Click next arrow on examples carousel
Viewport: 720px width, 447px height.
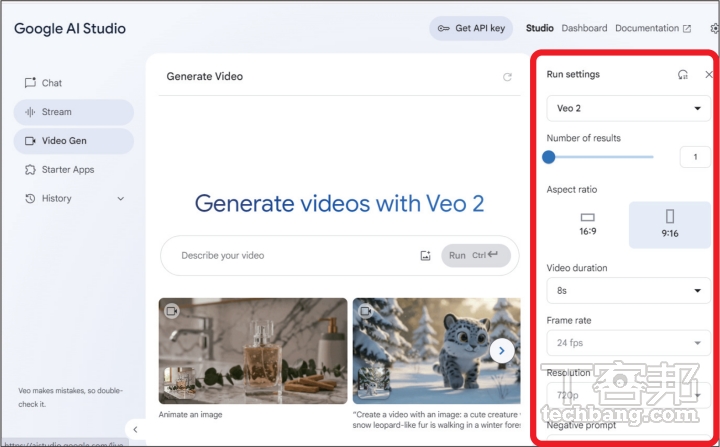(x=501, y=351)
